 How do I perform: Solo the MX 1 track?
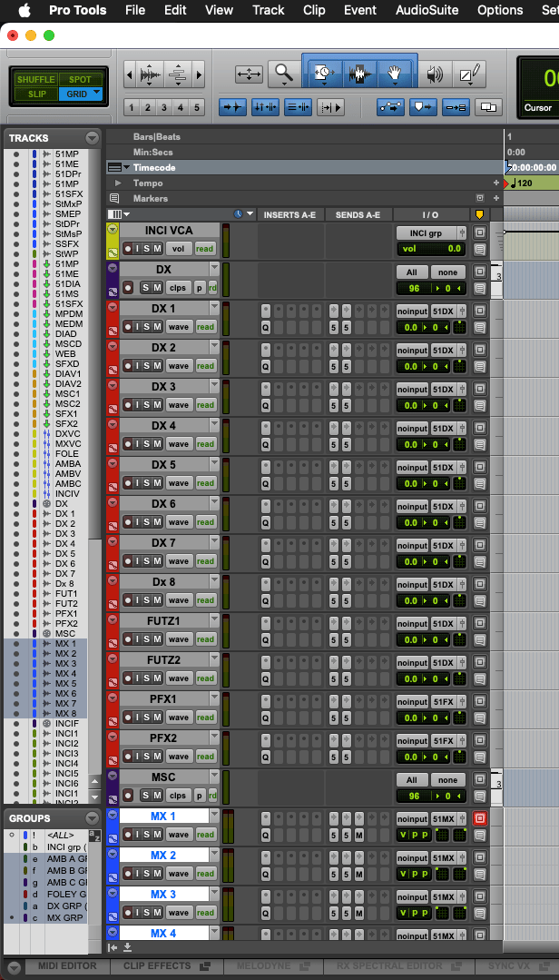coord(147,835)
